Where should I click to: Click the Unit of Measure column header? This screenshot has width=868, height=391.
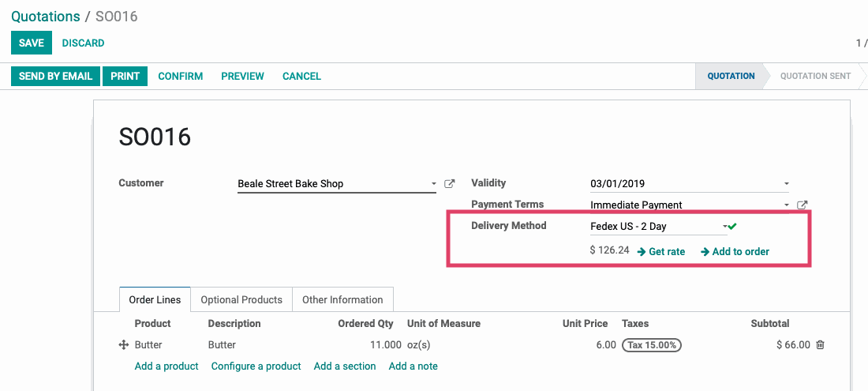(444, 323)
